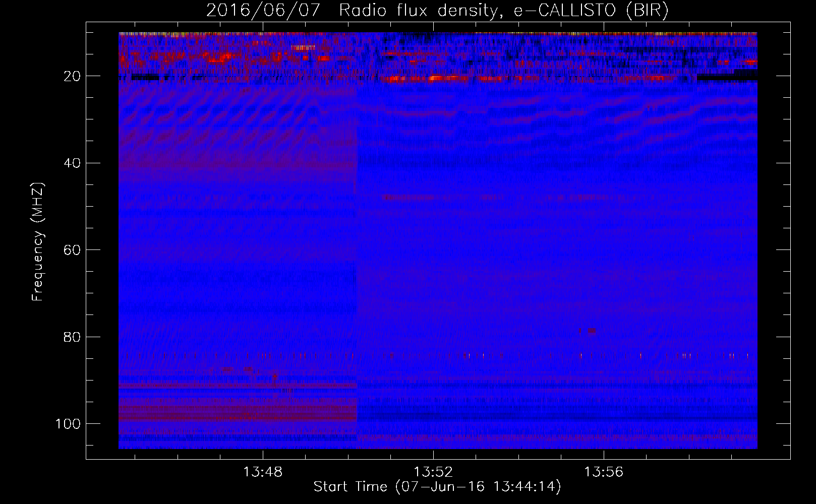Viewport: 816px width, 504px height.
Task: Click the '100' frequency tick label
Action: pos(68,424)
